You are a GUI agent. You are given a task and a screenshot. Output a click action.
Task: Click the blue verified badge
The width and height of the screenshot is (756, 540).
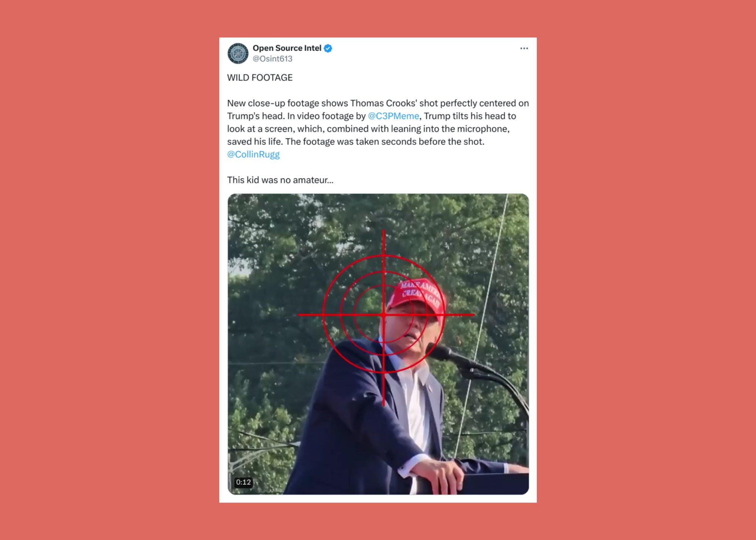[x=328, y=48]
